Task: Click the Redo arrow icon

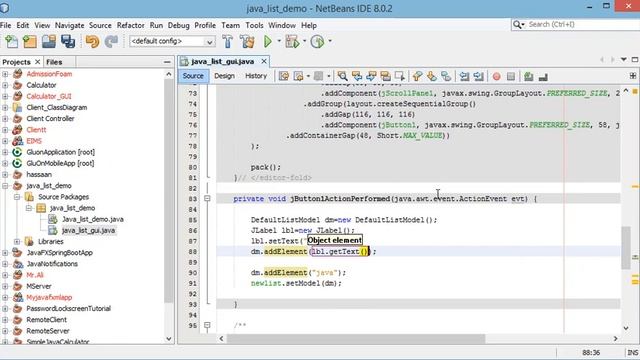Action: pyautogui.click(x=111, y=41)
